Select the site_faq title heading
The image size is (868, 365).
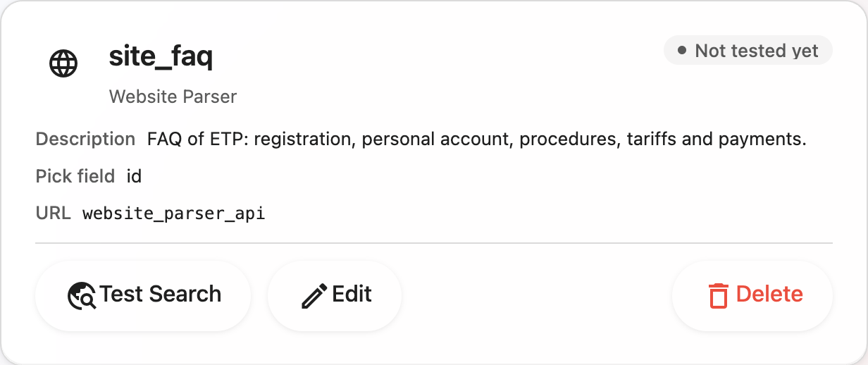(161, 56)
